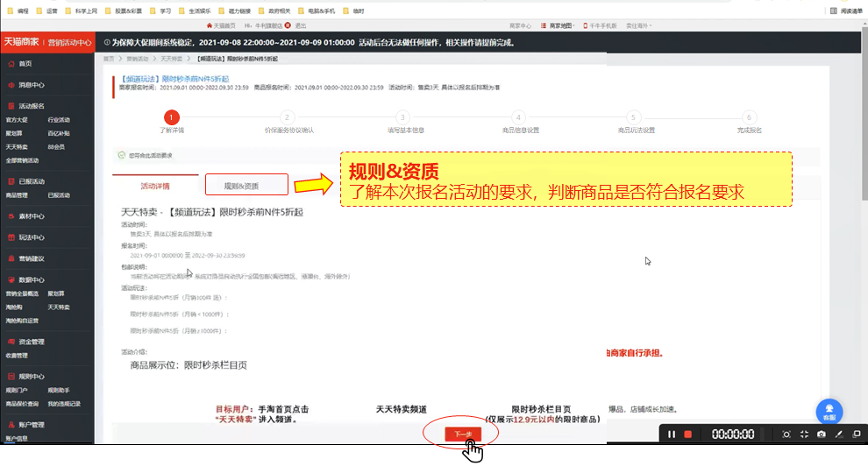Click the 首页 home icon in sidebar

click(x=11, y=64)
